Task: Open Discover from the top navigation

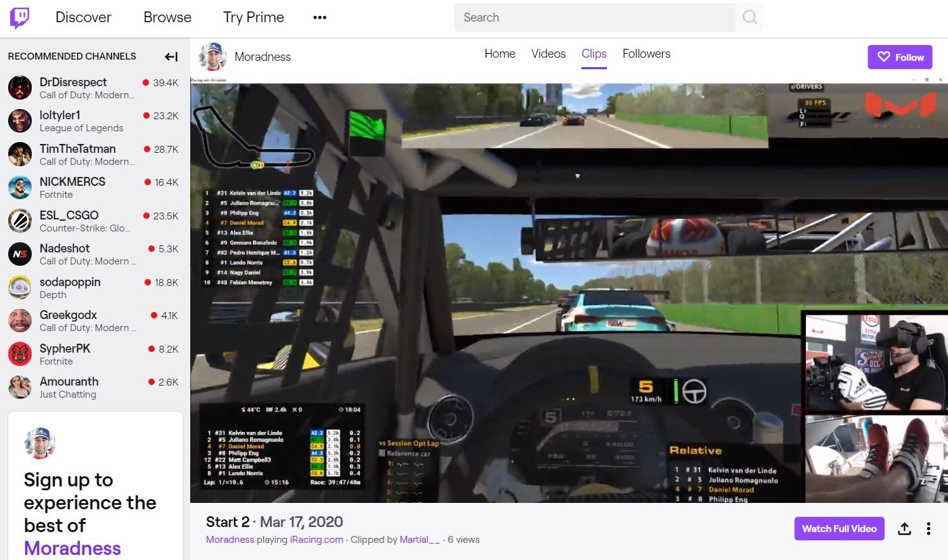Action: (83, 17)
